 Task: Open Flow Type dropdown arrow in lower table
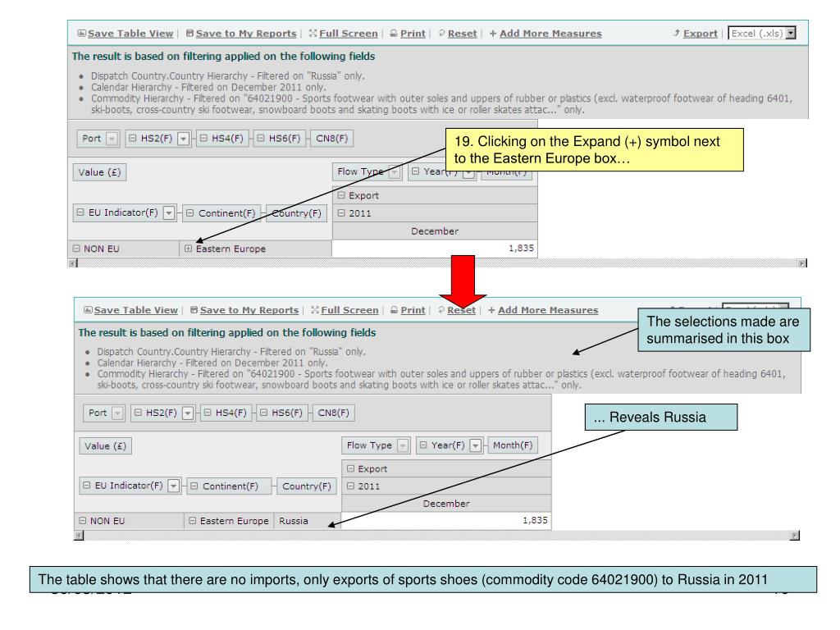coord(403,445)
